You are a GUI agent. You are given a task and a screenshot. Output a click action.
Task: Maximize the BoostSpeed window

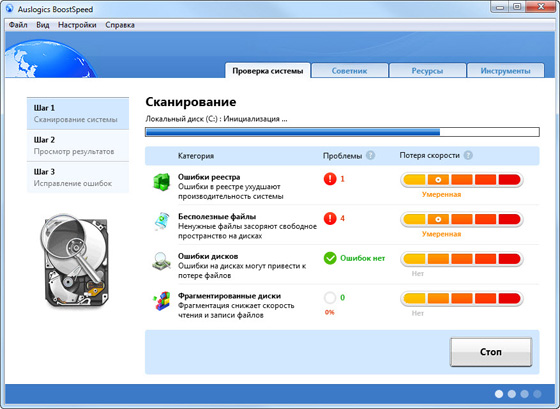tap(518, 7)
